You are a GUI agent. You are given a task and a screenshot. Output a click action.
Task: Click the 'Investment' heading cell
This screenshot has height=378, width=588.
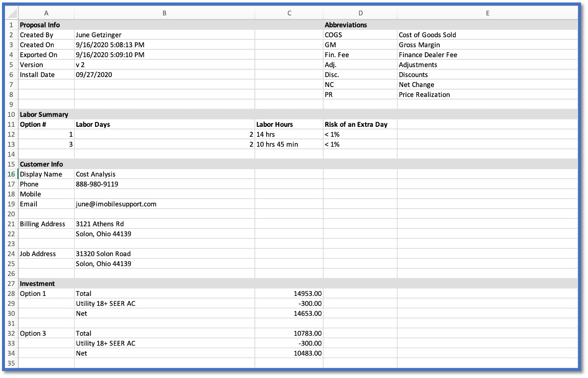click(x=46, y=283)
